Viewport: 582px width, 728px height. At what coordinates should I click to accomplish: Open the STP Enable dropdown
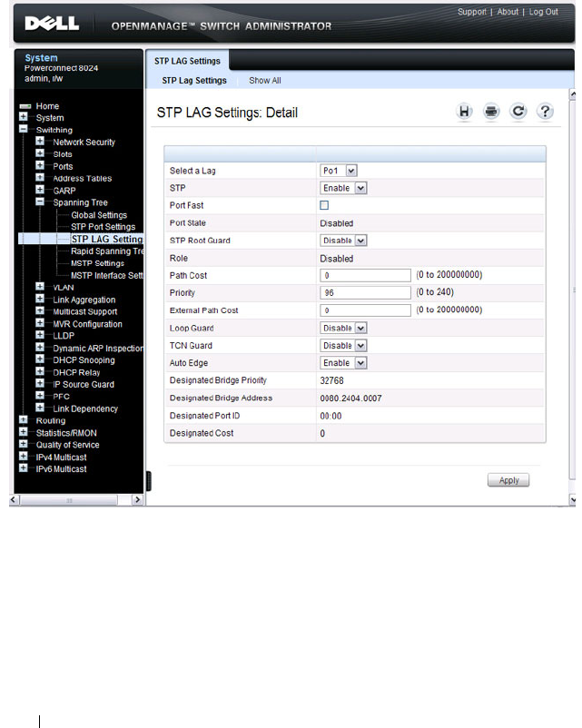click(343, 188)
